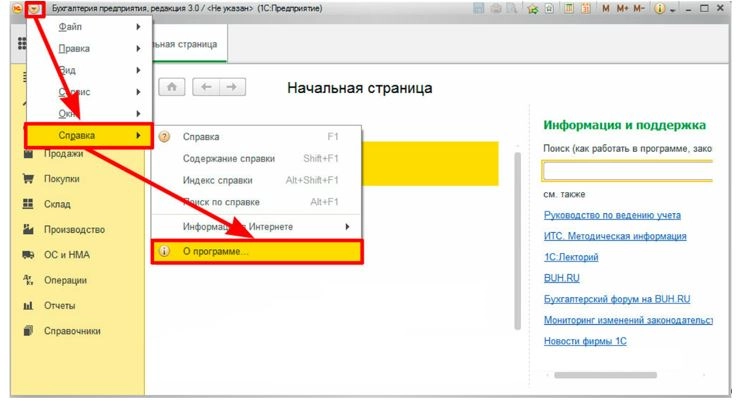
Task: Click the Print icon in title bar
Action: tap(496, 8)
